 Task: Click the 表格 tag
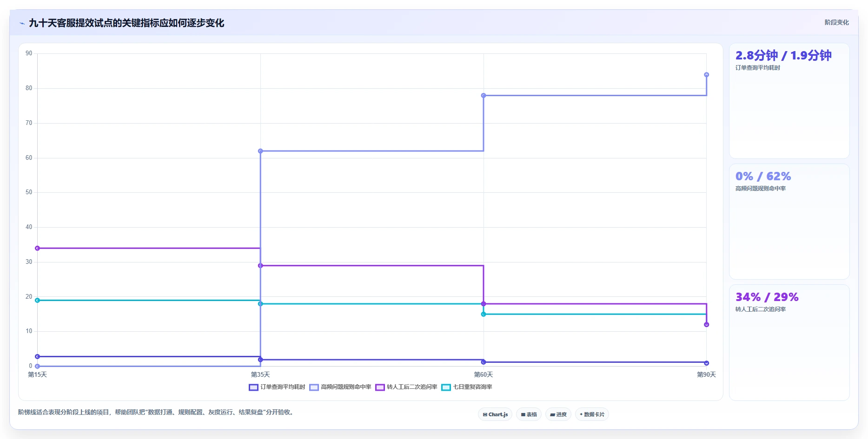(x=529, y=414)
